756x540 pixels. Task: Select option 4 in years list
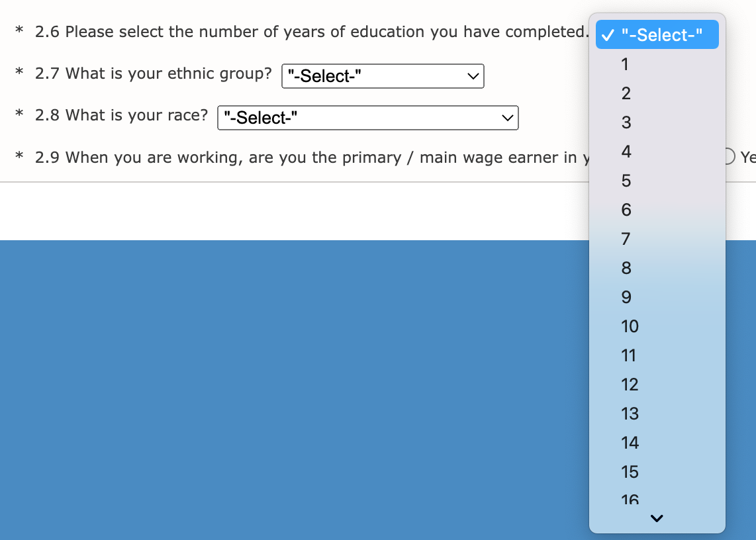(626, 152)
